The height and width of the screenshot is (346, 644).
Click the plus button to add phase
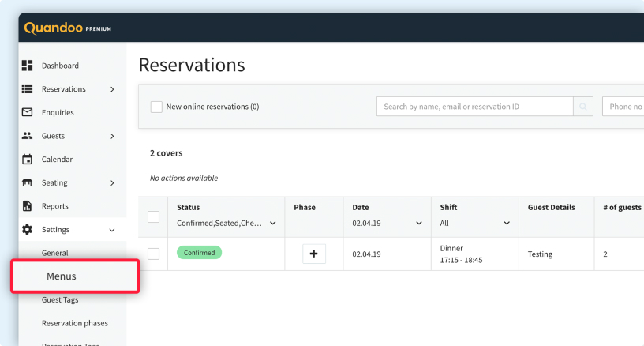point(314,254)
